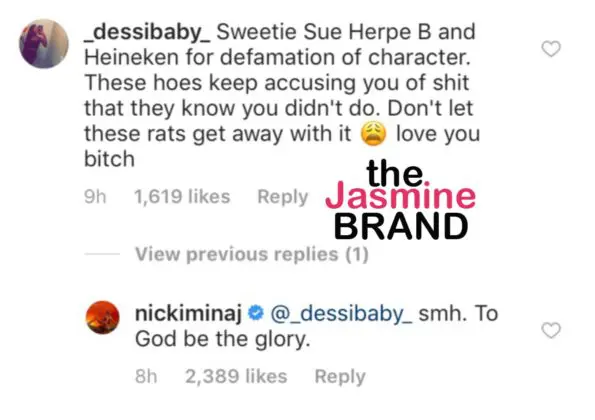The width and height of the screenshot is (595, 420).
Task: Open the _dessibaby_ username link
Action: click(147, 32)
